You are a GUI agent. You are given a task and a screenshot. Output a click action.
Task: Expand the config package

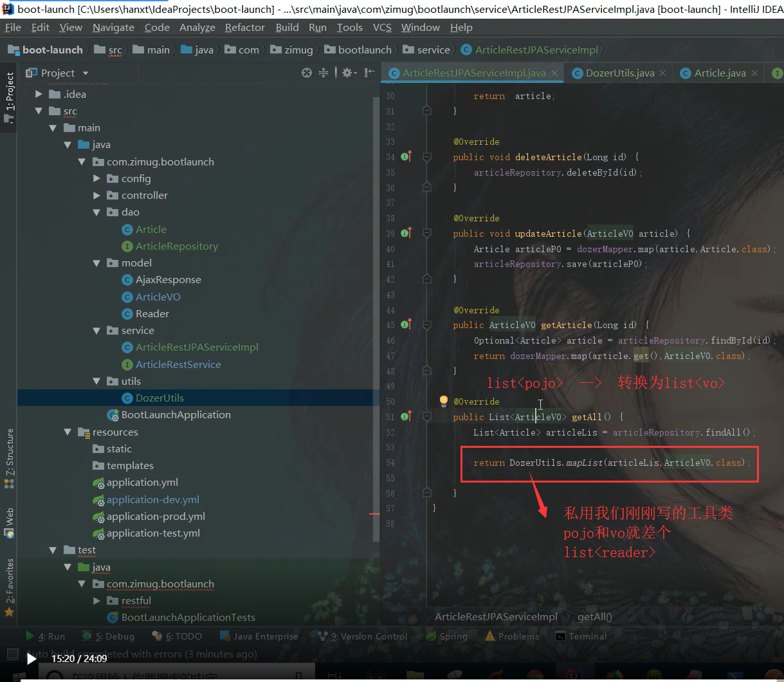point(96,178)
